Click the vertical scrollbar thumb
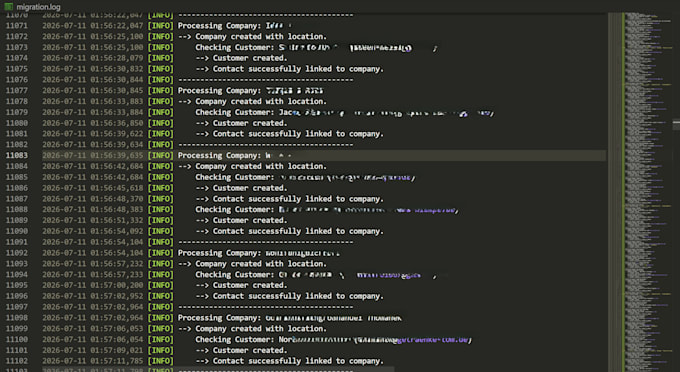 (676, 125)
